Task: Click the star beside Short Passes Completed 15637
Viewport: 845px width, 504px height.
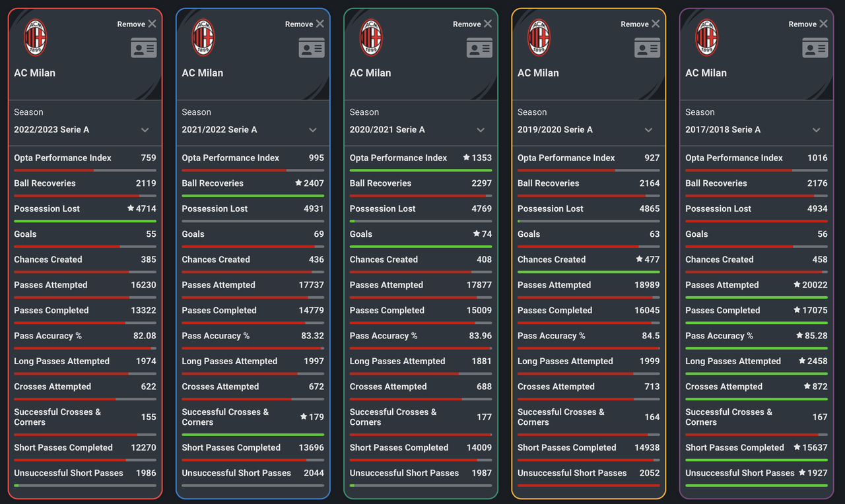Action: (797, 447)
